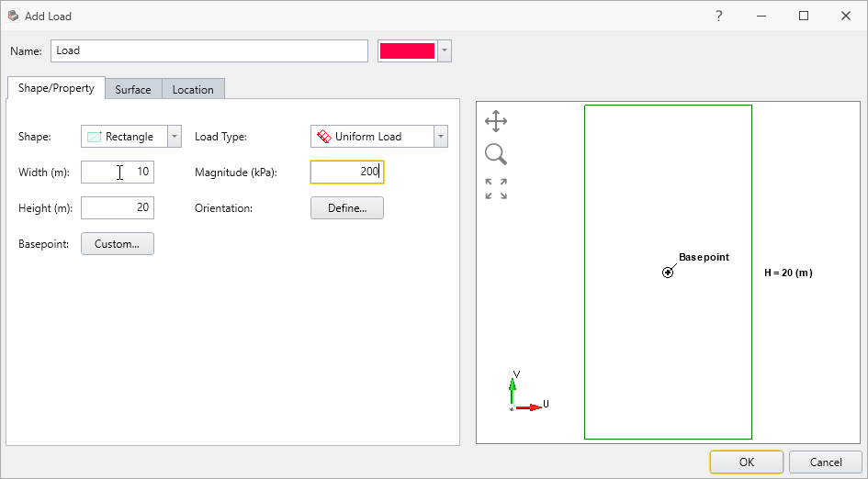Expand the load color dropdown arrow
Viewport: 868px width, 479px height.
[x=444, y=50]
